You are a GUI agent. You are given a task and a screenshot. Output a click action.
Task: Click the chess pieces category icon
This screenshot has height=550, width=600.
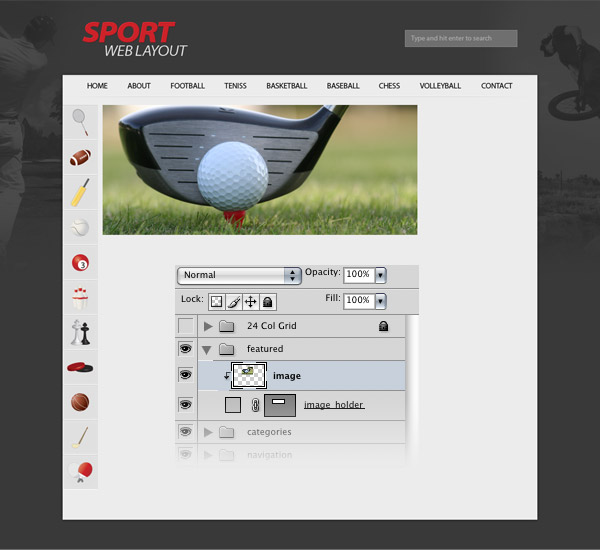click(81, 333)
